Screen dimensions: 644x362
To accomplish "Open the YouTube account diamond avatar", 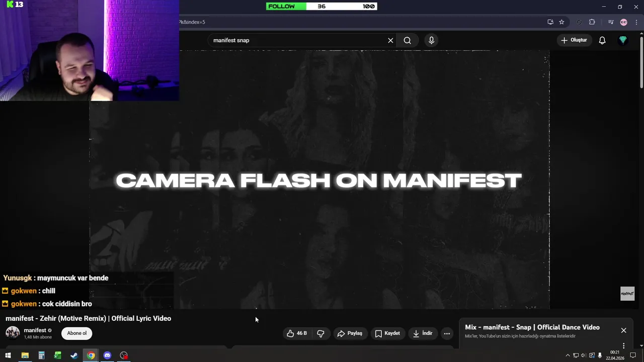I will click(623, 40).
